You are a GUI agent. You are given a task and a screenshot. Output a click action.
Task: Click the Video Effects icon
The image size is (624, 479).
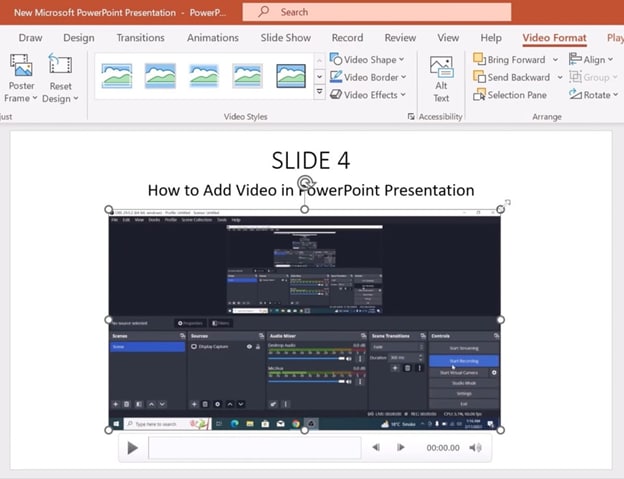336,94
